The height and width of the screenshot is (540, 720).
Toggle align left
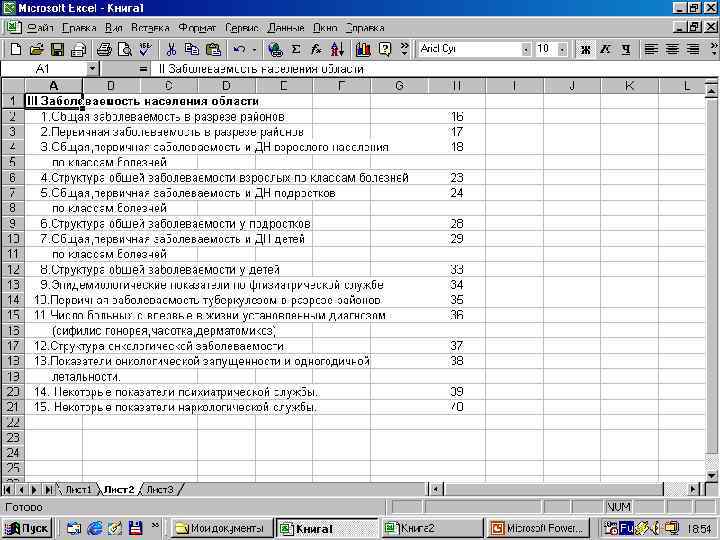point(651,49)
